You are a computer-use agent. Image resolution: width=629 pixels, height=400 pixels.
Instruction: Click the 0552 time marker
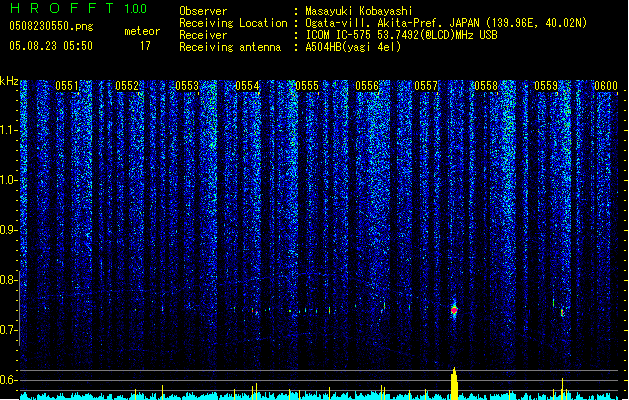(x=127, y=86)
